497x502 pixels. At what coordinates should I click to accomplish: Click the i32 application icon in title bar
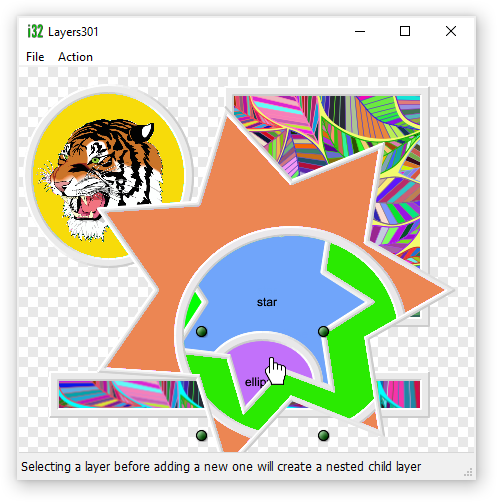coord(35,32)
